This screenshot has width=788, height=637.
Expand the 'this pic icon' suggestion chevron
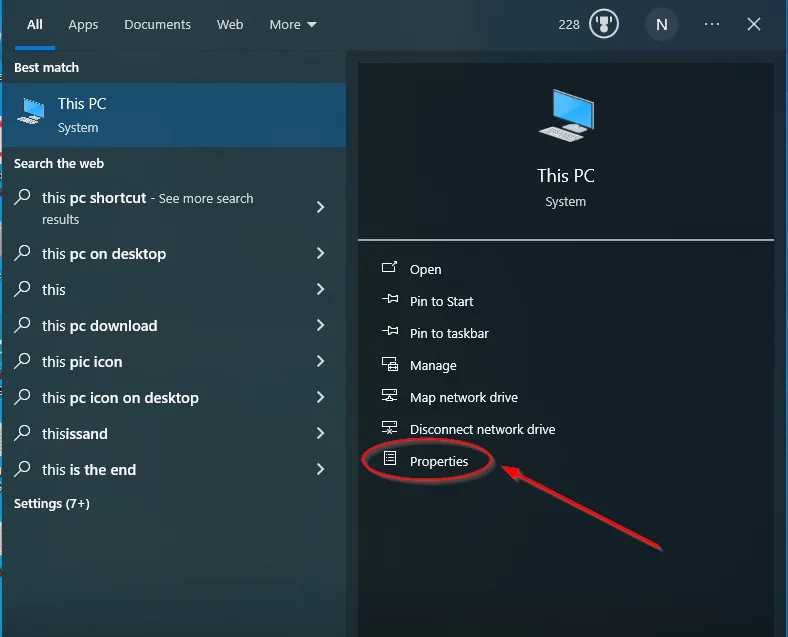click(x=320, y=361)
